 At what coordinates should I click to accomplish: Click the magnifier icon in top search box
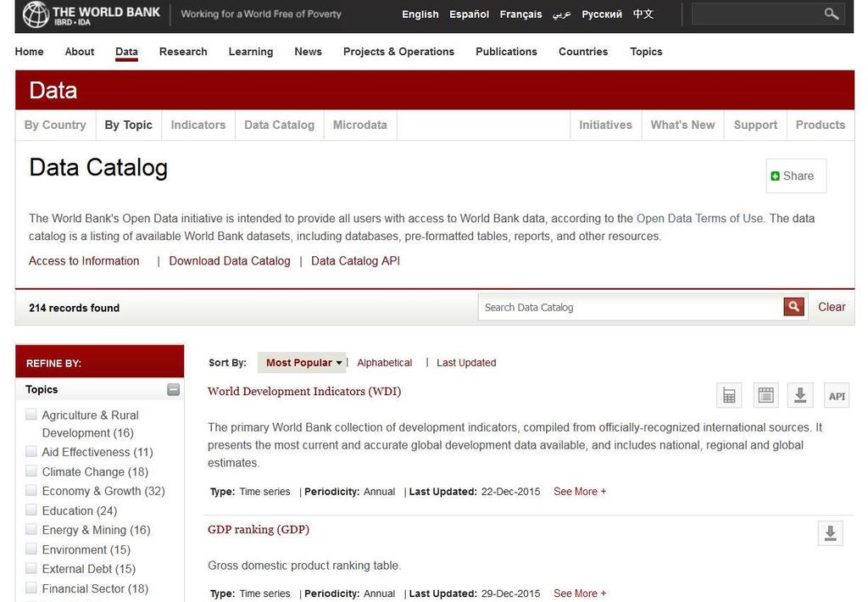point(831,14)
